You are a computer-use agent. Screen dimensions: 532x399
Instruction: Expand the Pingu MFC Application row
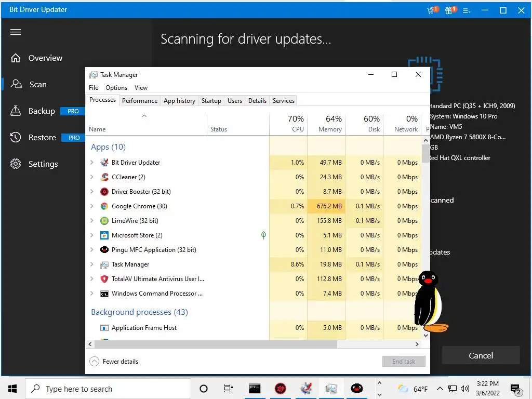point(91,250)
